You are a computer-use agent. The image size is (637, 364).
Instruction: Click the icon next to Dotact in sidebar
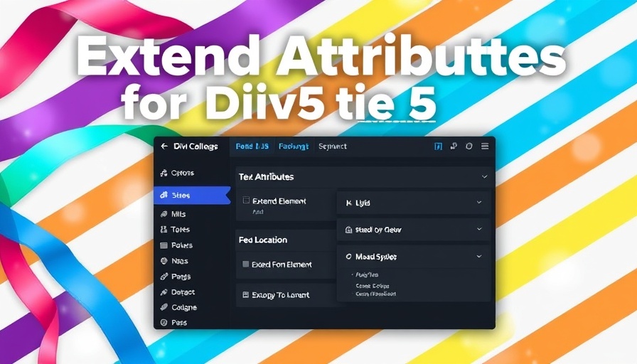click(x=164, y=292)
